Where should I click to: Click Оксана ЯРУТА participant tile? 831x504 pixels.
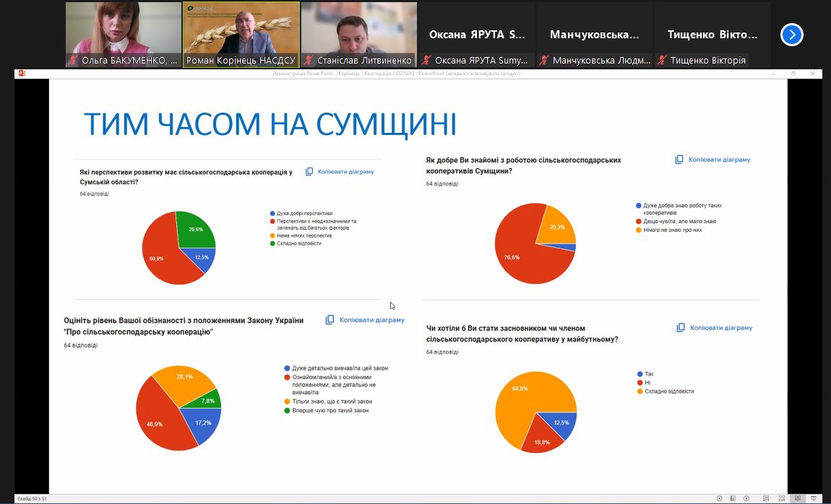(x=477, y=35)
